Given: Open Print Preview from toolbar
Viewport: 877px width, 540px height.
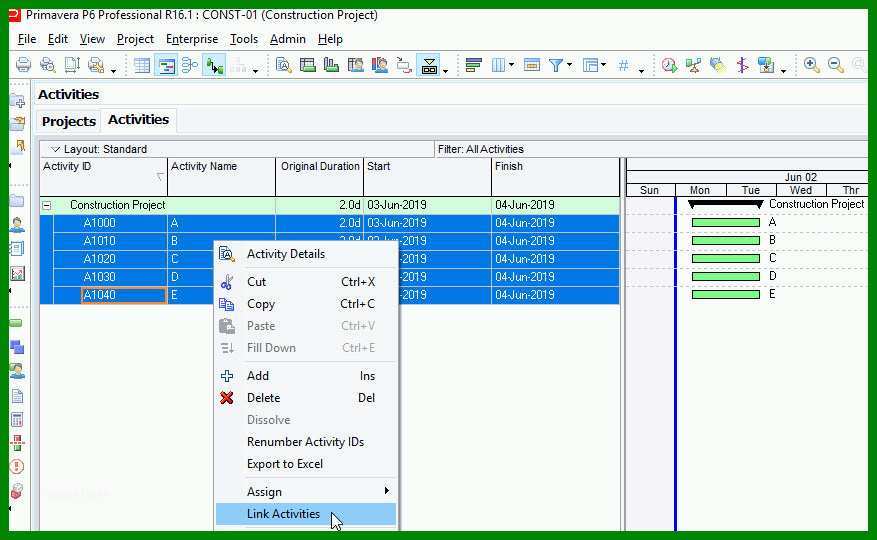Looking at the screenshot, I should pos(48,65).
